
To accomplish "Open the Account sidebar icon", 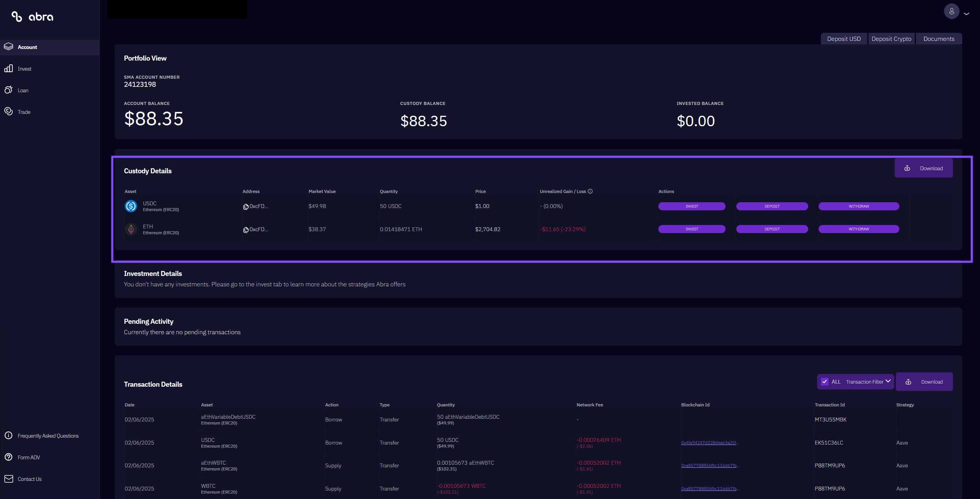I will coord(8,47).
